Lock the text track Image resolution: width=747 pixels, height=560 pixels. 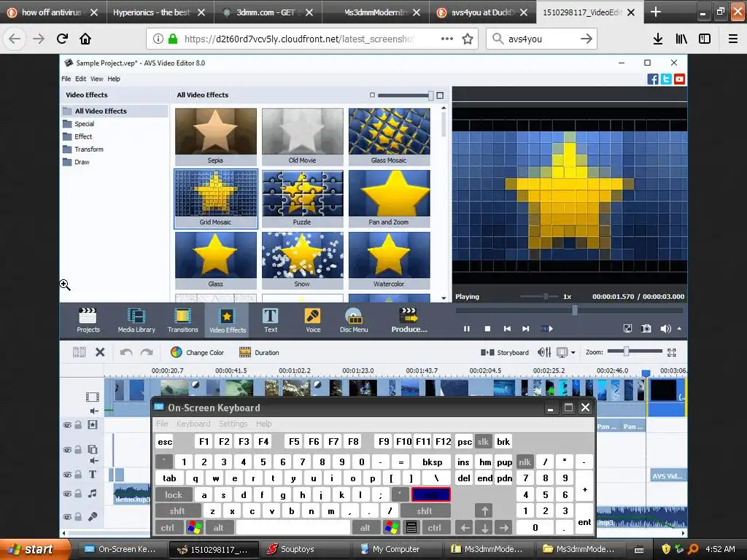[x=77, y=474]
